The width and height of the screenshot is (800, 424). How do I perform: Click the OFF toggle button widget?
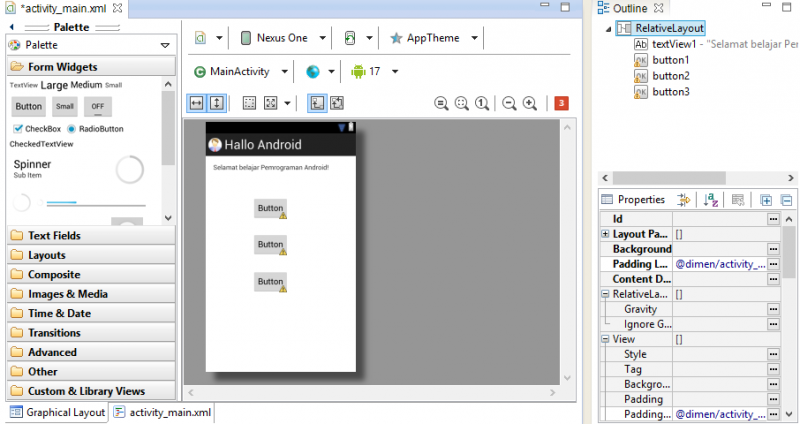pyautogui.click(x=97, y=107)
